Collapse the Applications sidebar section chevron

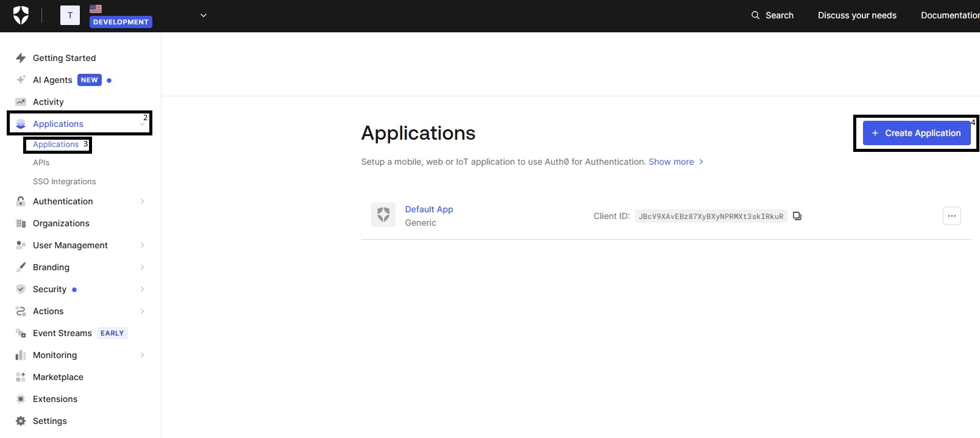[142, 124]
